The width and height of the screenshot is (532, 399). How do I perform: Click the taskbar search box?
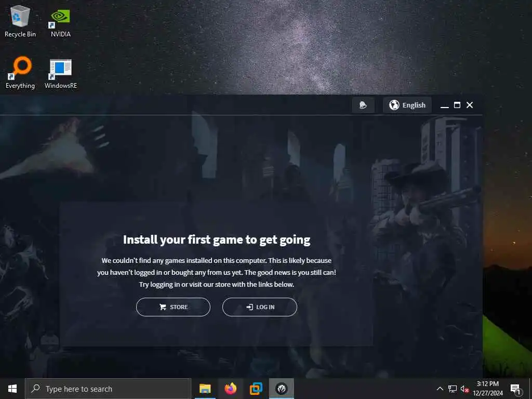pos(108,389)
